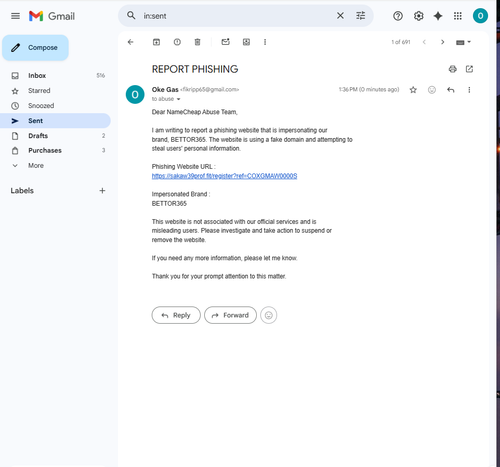Open the main menu hamburger icon
The width and height of the screenshot is (500, 467).
15,16
